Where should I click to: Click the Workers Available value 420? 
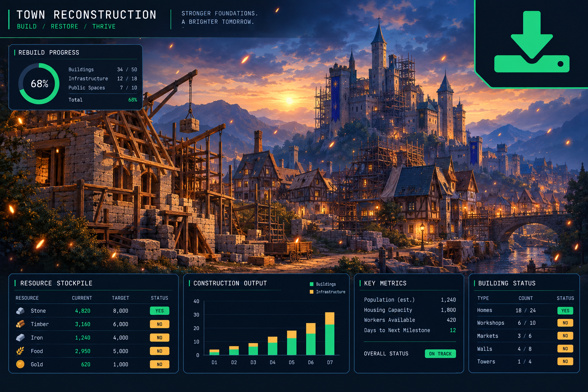451,320
